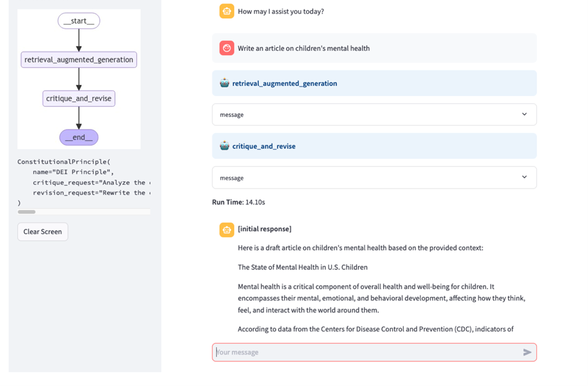Click the assistant icon next to [initial response]
This screenshot has height=386, width=588.
pos(226,229)
